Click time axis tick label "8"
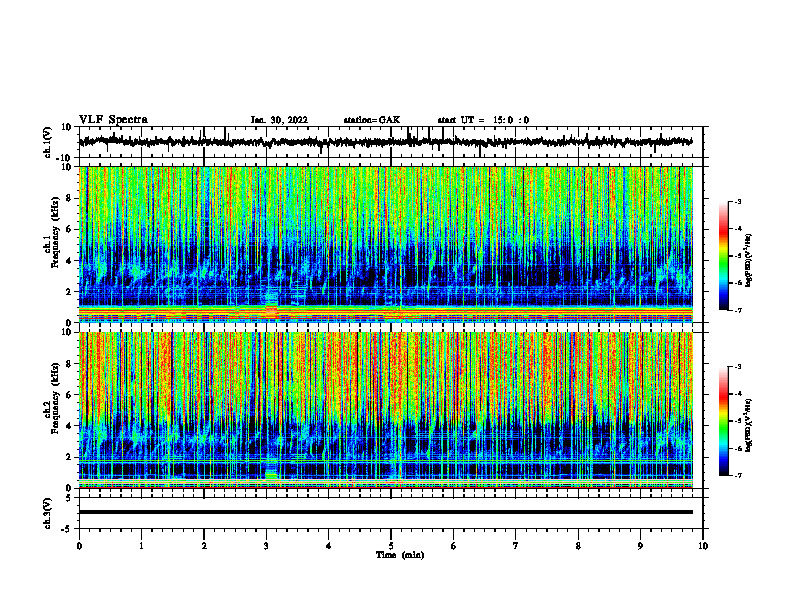 point(578,546)
